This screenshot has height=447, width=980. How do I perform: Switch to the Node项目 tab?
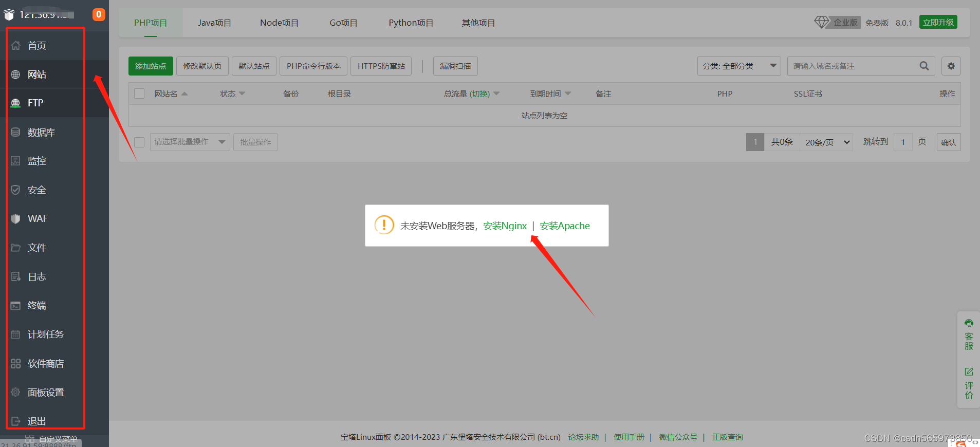(279, 23)
